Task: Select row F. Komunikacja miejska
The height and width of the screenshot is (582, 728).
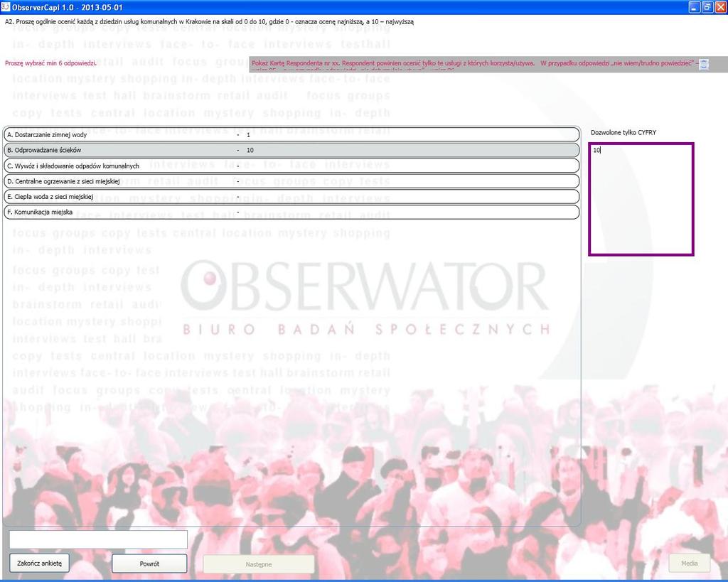Action: click(x=291, y=212)
